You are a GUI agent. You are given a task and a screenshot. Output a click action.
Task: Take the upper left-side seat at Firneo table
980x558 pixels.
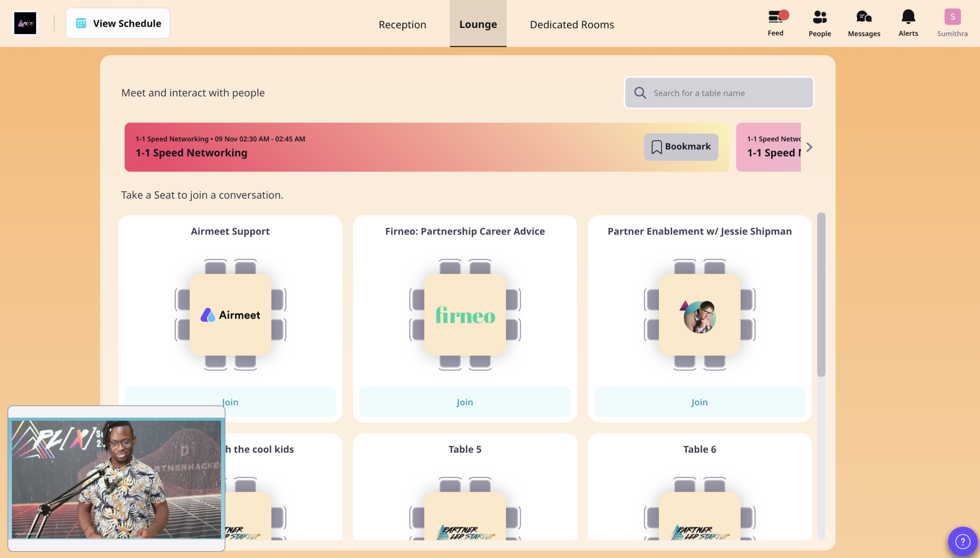tap(417, 299)
